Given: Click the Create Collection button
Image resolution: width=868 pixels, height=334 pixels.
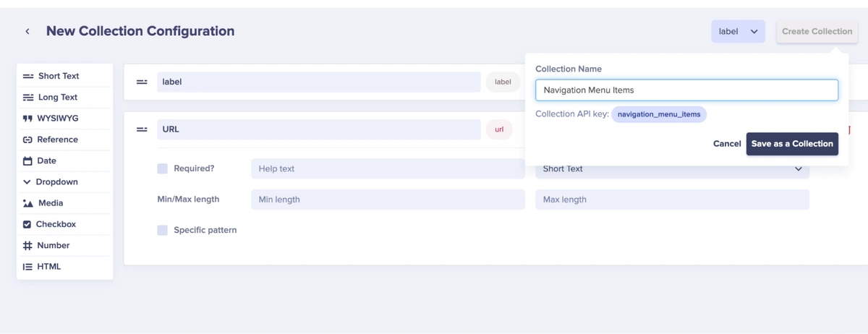Looking at the screenshot, I should tap(817, 32).
